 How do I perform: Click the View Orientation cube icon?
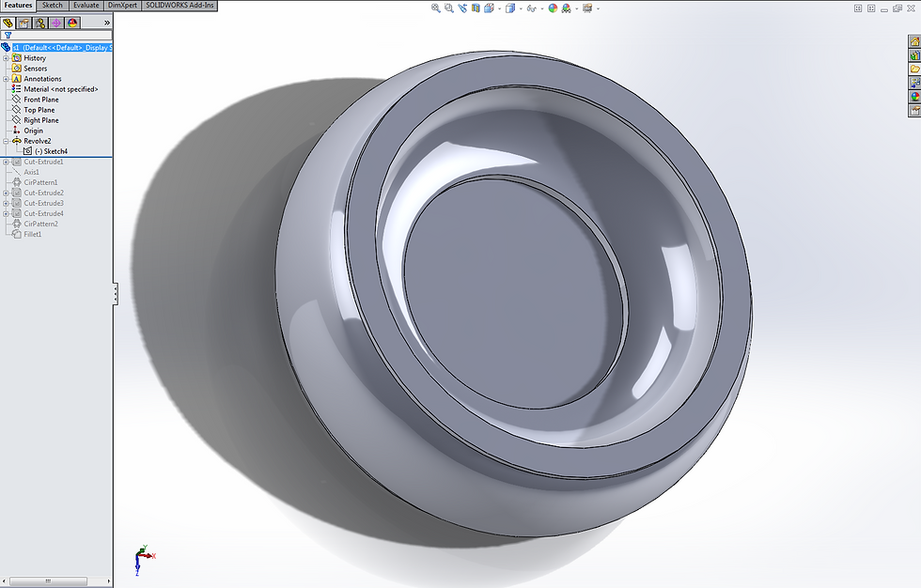point(489,8)
